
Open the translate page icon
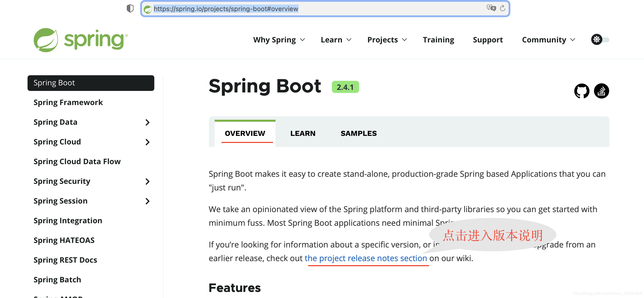(x=491, y=8)
